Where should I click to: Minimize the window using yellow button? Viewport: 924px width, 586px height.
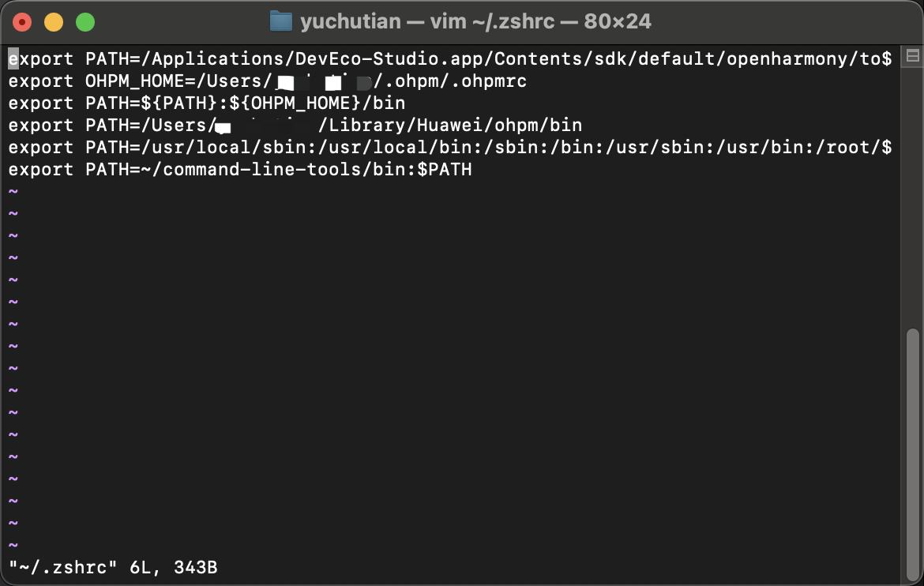pyautogui.click(x=54, y=22)
